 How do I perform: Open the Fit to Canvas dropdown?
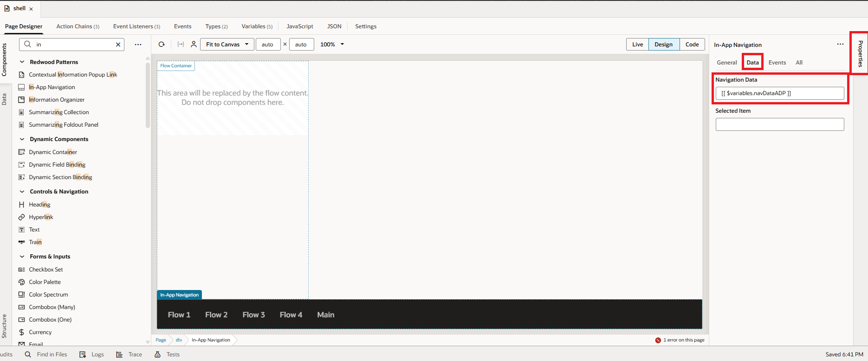click(227, 45)
